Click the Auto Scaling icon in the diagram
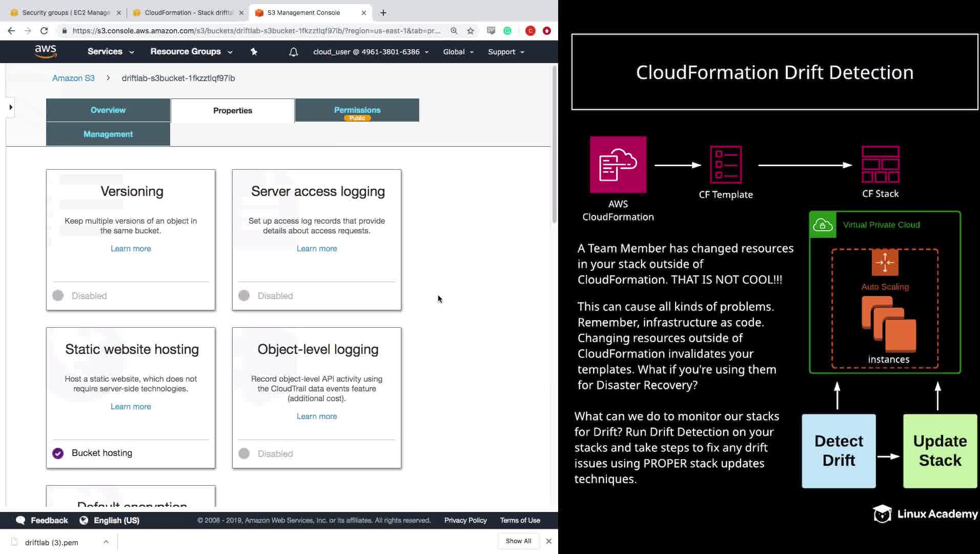This screenshot has width=980, height=554. click(x=885, y=262)
